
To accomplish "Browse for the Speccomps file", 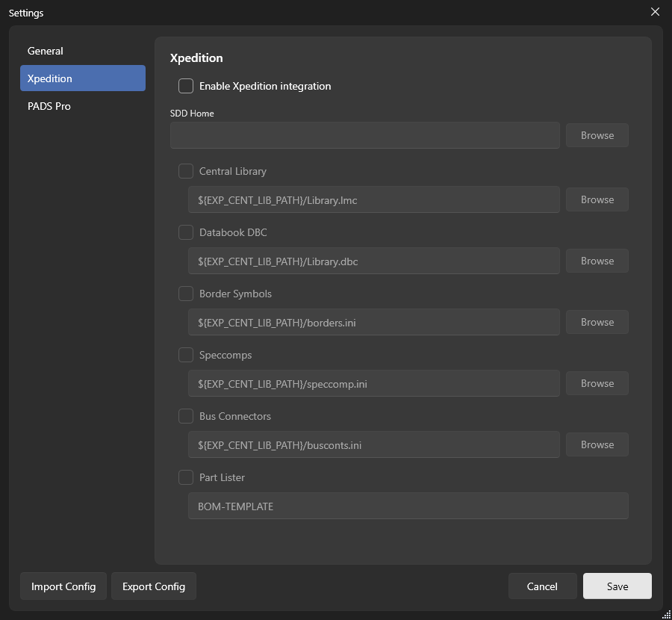I will 597,383.
